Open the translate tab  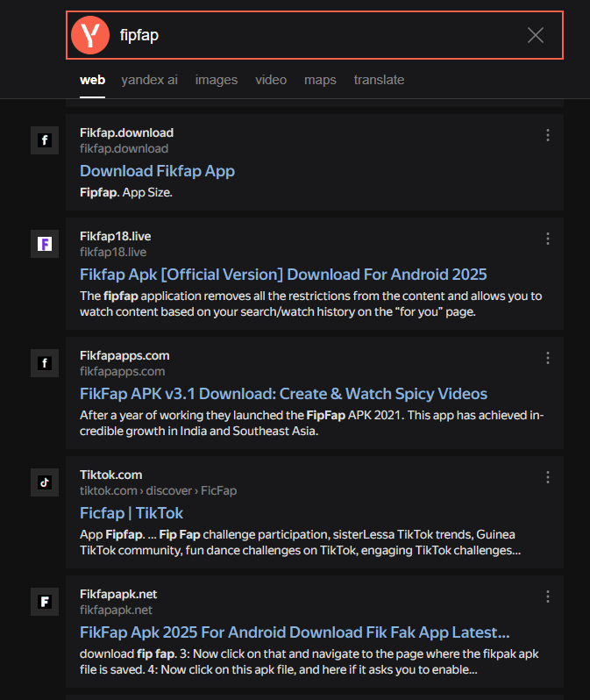[379, 80]
